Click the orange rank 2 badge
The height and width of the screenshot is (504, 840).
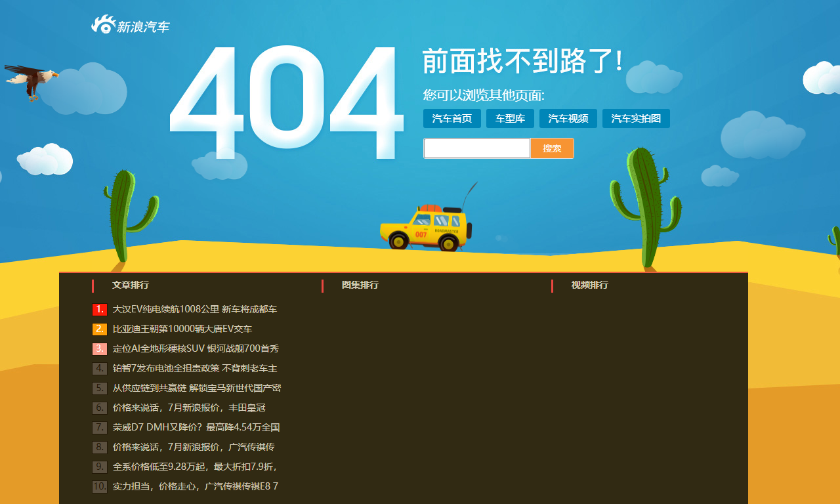point(100,329)
